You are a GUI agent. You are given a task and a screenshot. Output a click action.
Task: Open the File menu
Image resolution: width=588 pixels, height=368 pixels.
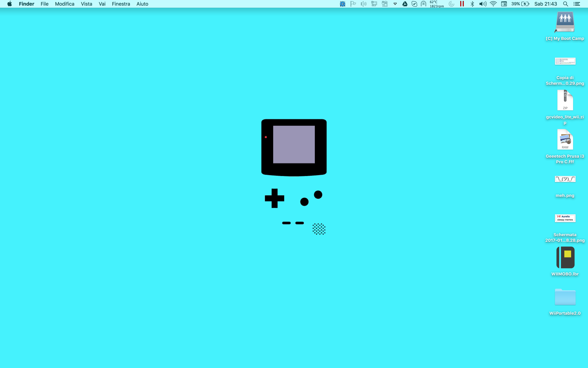pyautogui.click(x=44, y=4)
